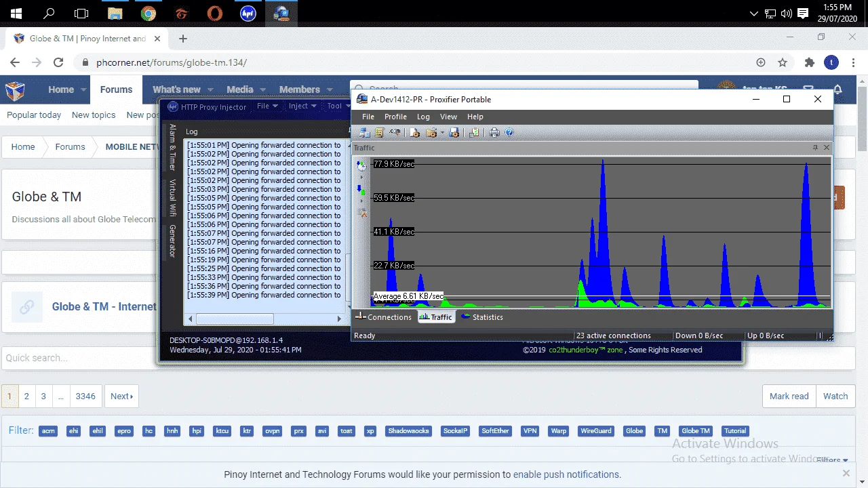This screenshot has height=488, width=868.
Task: Click the Opera icon on the taskbar
Action: tap(215, 13)
